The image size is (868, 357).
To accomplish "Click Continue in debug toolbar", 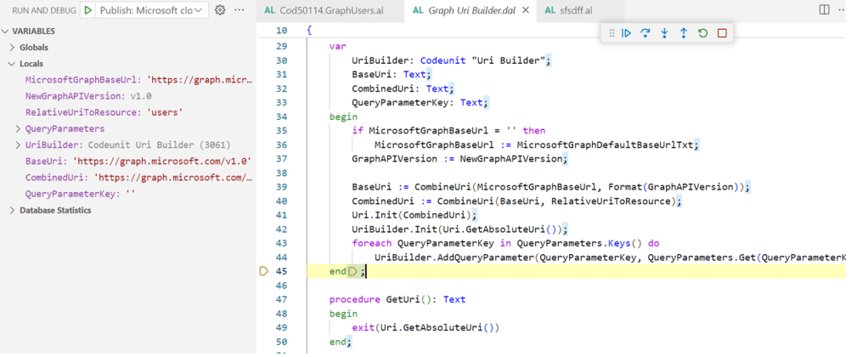I will (x=626, y=33).
